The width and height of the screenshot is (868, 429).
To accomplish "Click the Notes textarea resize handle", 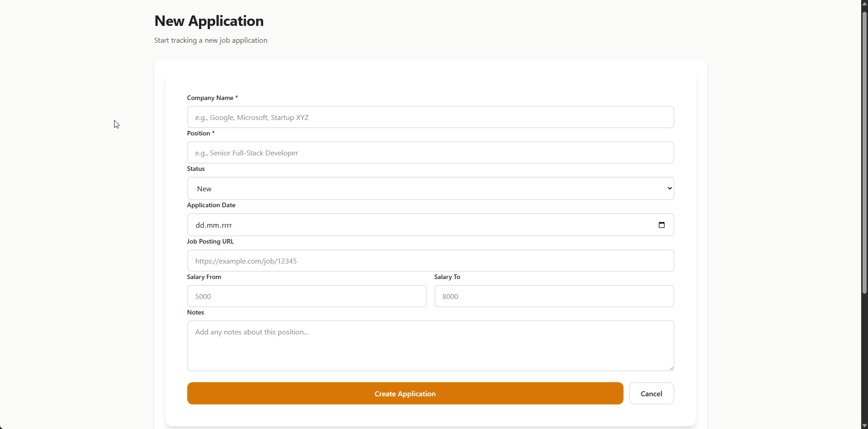I will [x=671, y=368].
